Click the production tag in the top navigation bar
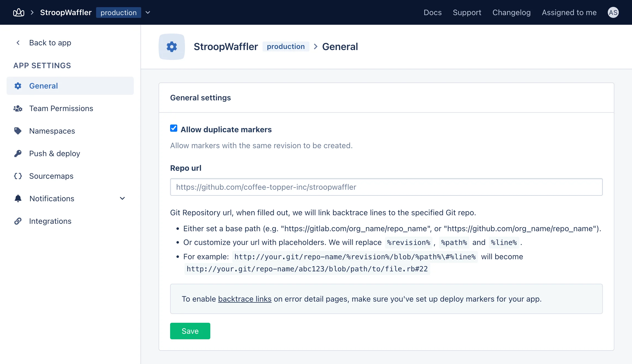Image resolution: width=632 pixels, height=364 pixels. pyautogui.click(x=118, y=12)
